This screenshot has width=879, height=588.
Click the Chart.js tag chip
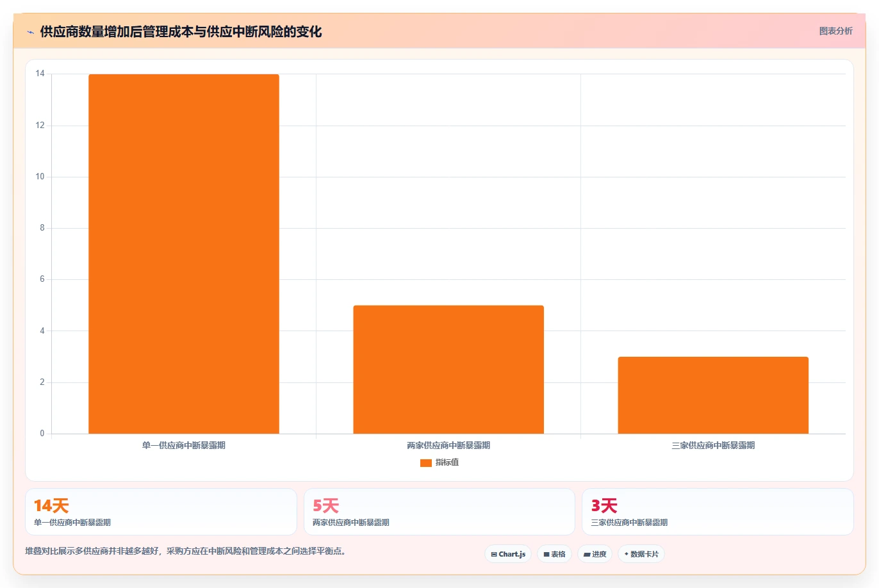point(508,554)
